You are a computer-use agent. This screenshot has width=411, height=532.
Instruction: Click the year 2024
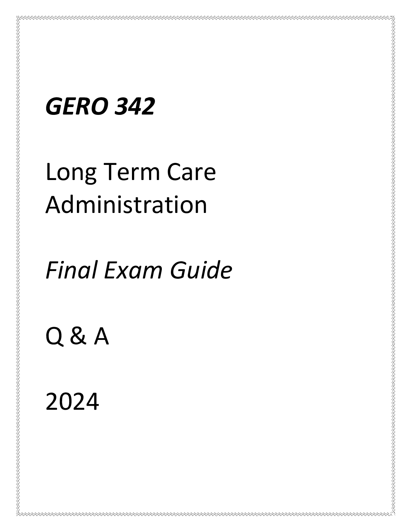pyautogui.click(x=72, y=402)
